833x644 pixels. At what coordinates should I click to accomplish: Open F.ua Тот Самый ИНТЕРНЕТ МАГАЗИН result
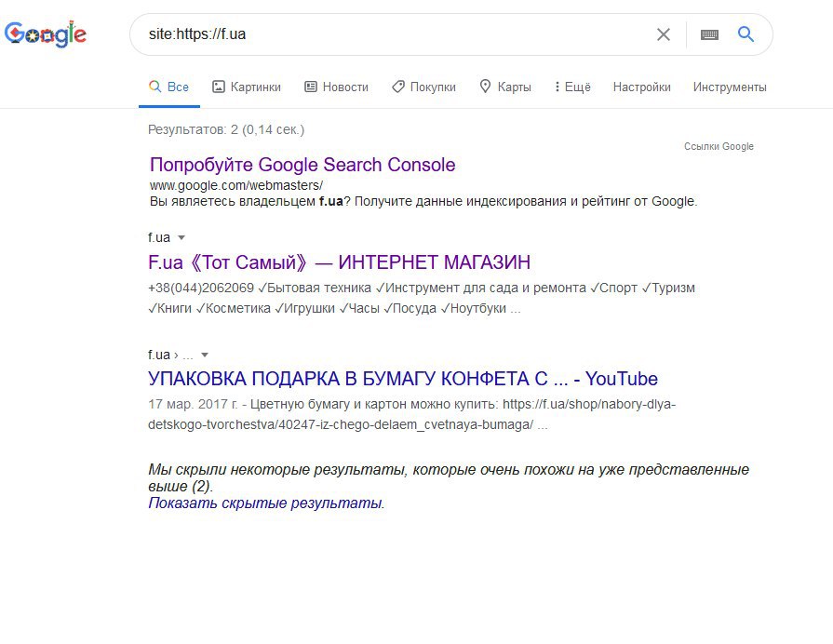[x=339, y=262]
